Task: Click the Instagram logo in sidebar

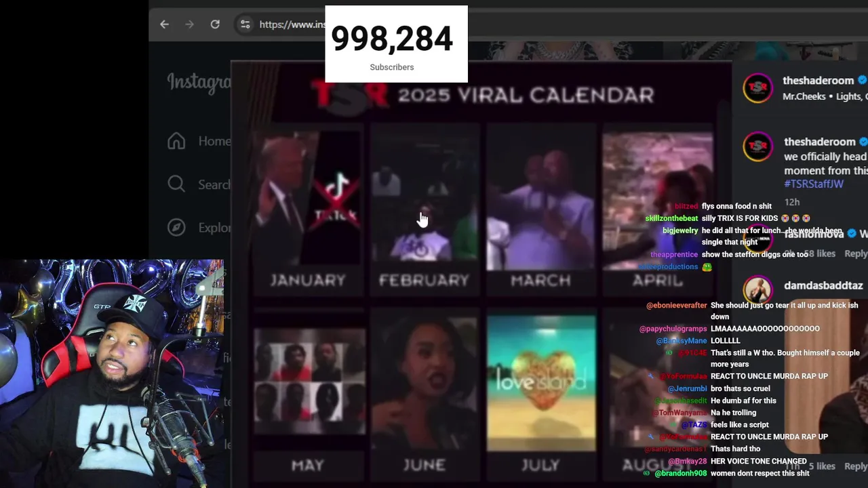Action: pyautogui.click(x=199, y=83)
